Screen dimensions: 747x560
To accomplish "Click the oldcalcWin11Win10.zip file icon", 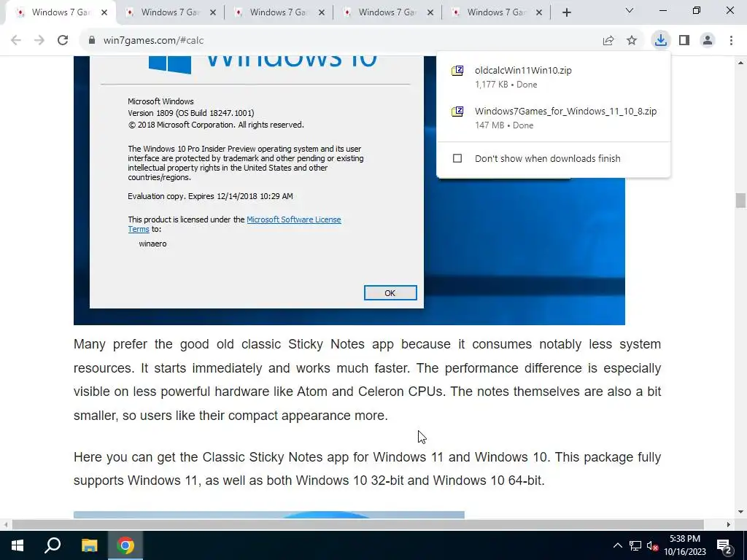I will pos(457,71).
